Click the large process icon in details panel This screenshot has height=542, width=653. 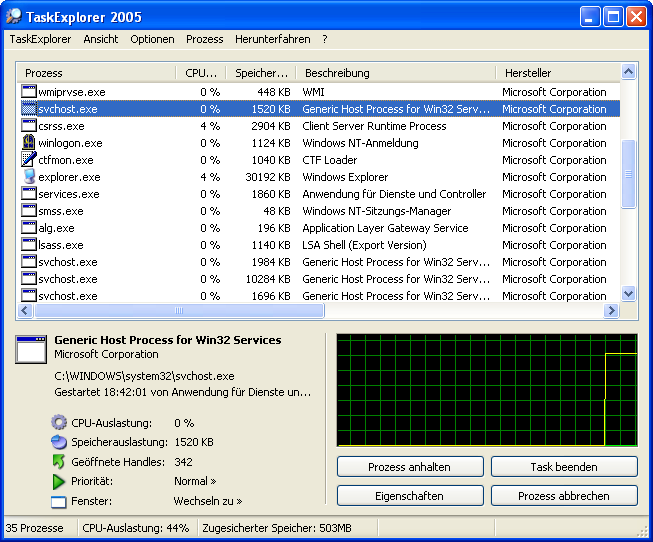(31, 350)
